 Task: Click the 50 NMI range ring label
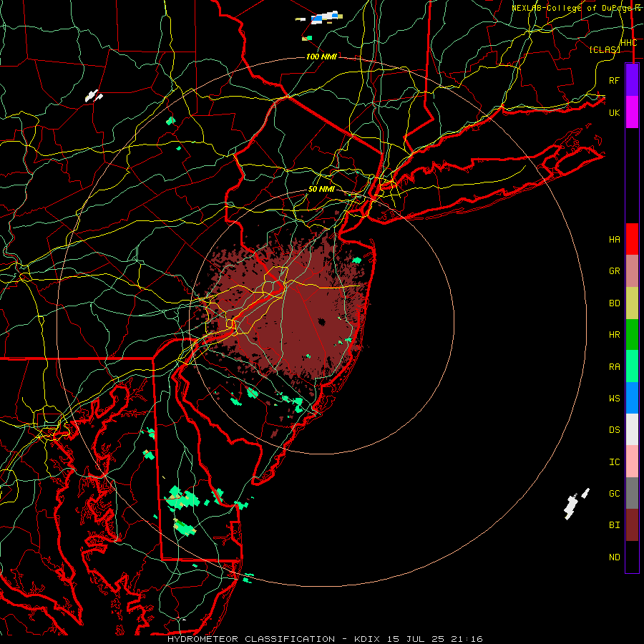(x=321, y=189)
